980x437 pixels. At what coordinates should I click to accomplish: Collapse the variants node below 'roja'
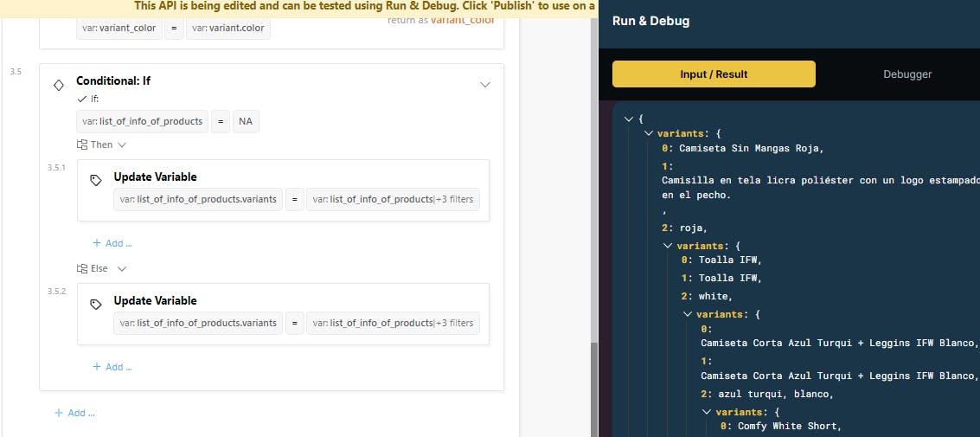tap(668, 246)
